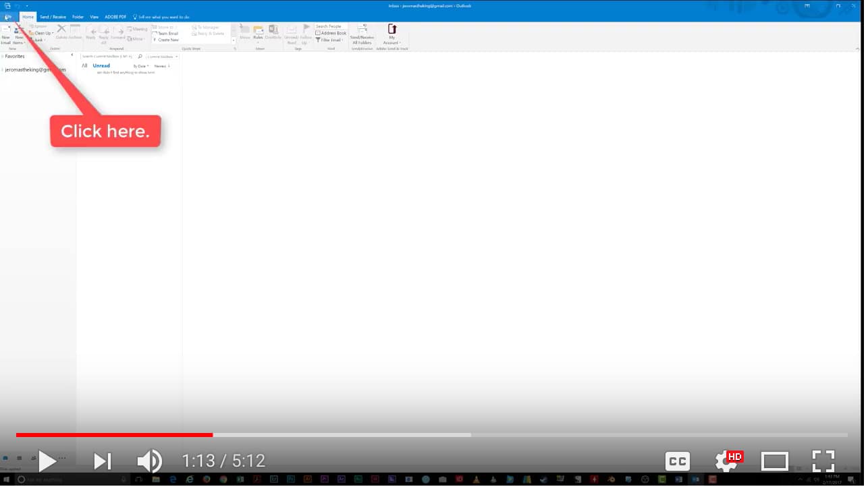Select the All messages filter
This screenshot has height=491, width=868.
coord(85,65)
